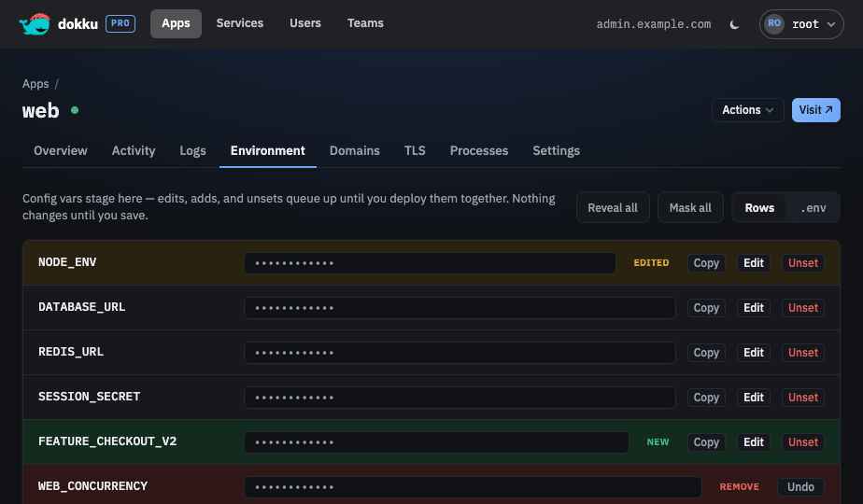Click the DATABASE_URL masked value field
The width and height of the screenshot is (863, 504).
click(x=460, y=308)
